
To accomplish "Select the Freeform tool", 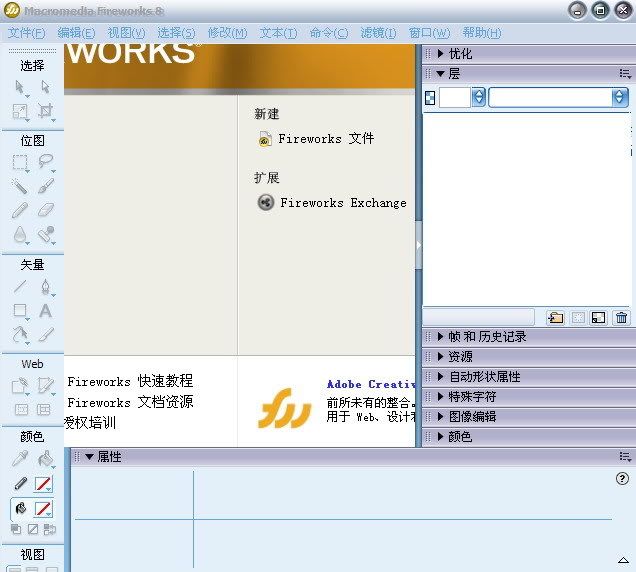I will tap(19, 335).
